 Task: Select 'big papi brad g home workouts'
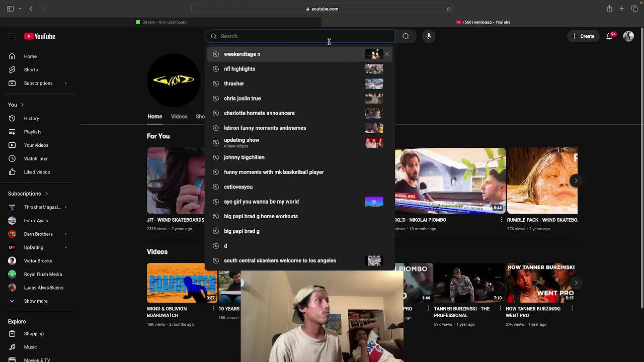click(300, 216)
